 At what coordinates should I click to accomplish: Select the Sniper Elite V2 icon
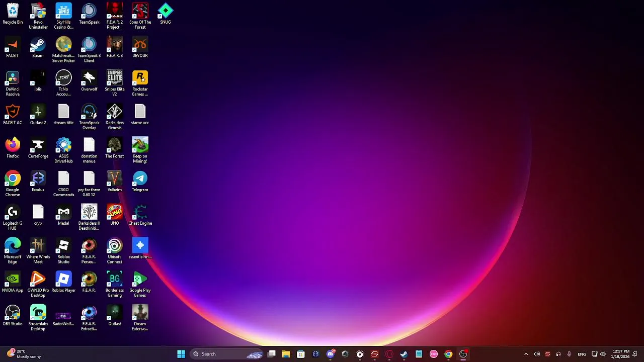tap(115, 83)
